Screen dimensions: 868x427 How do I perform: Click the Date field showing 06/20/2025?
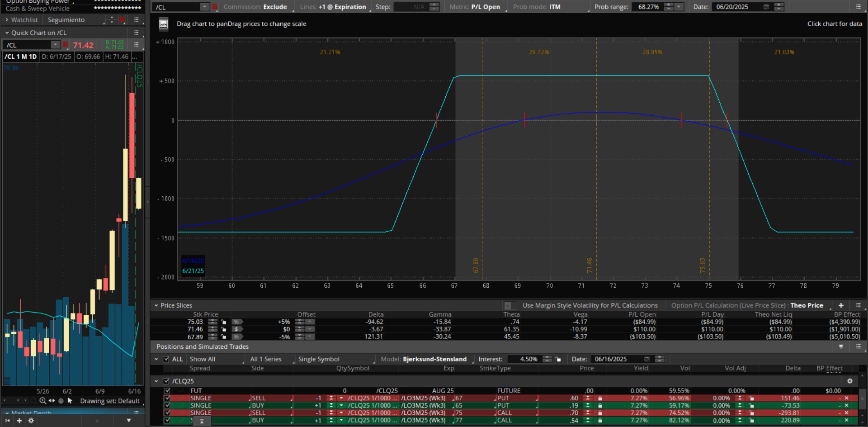tap(737, 7)
